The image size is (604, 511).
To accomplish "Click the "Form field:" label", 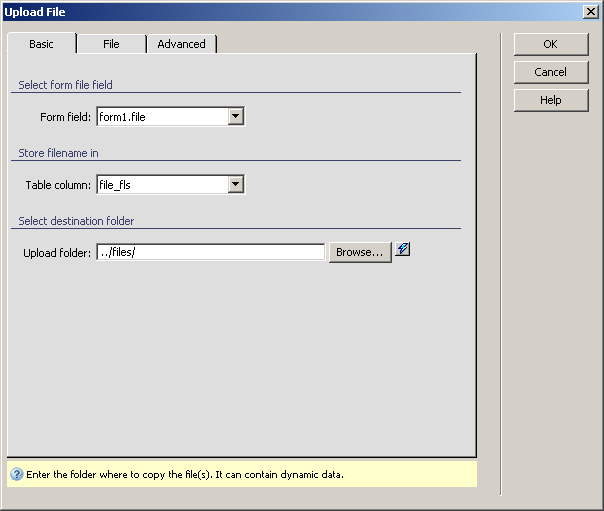I will pos(66,118).
